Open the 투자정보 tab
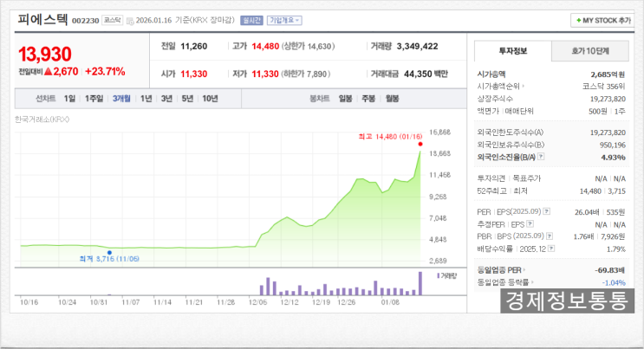The height and width of the screenshot is (349, 644). (x=513, y=51)
